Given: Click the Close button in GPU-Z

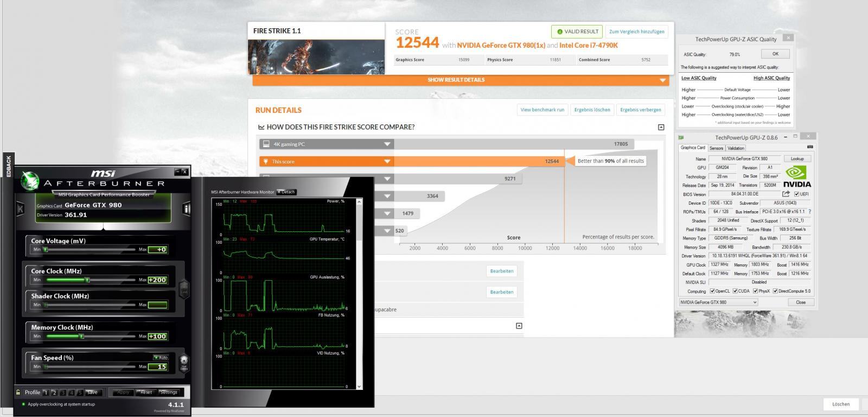Looking at the screenshot, I should [x=800, y=302].
